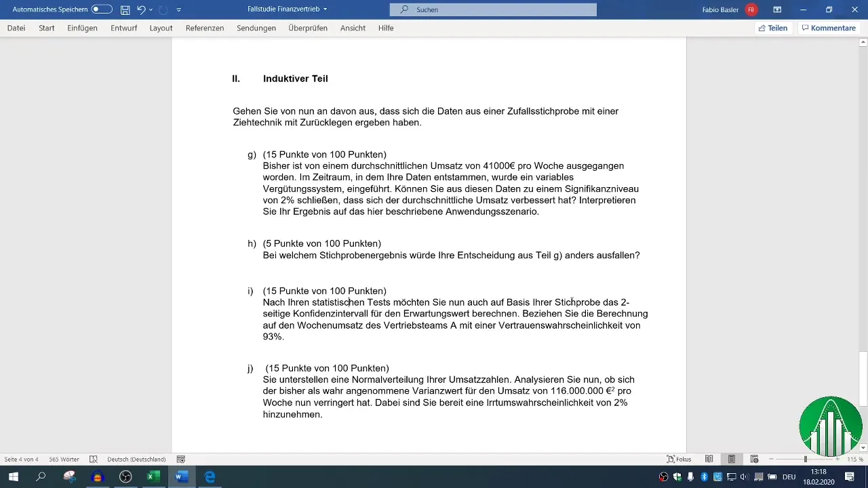The image size is (868, 488).
Task: Open OBS Studio from the taskbar
Action: pyautogui.click(x=125, y=476)
